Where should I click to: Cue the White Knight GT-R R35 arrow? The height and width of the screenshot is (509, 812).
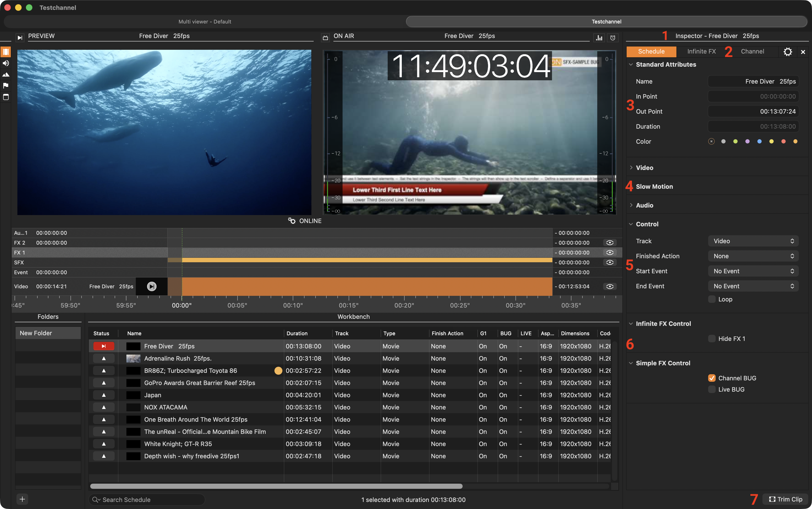(104, 444)
